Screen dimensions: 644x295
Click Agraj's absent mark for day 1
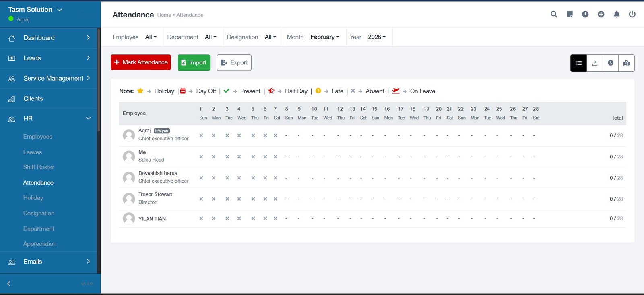(201, 135)
